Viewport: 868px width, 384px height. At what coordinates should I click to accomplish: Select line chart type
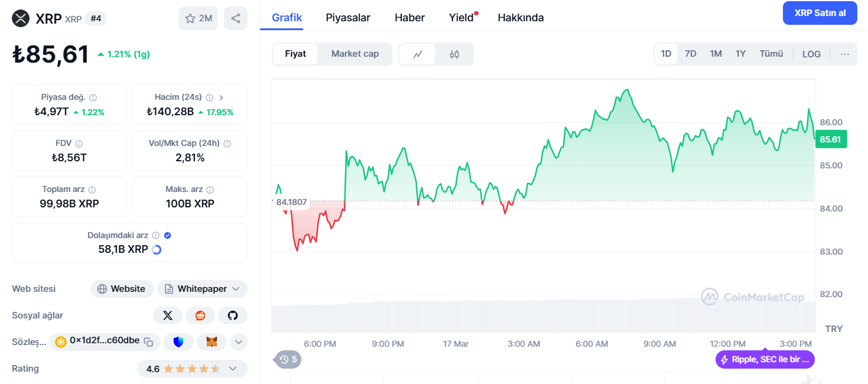pyautogui.click(x=418, y=54)
